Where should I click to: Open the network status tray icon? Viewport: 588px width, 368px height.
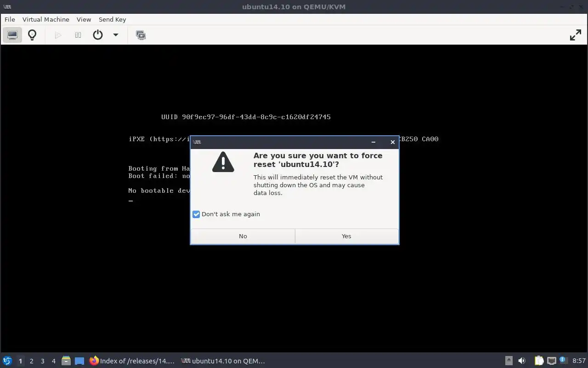[x=551, y=361]
